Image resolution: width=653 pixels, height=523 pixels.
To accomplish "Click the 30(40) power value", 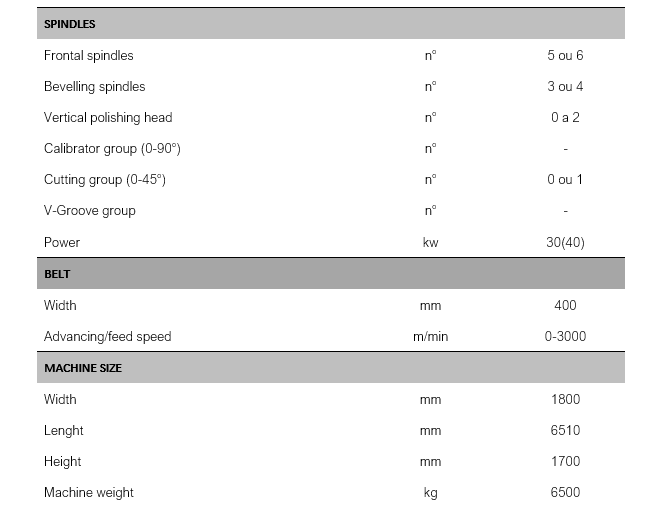I will click(565, 242).
